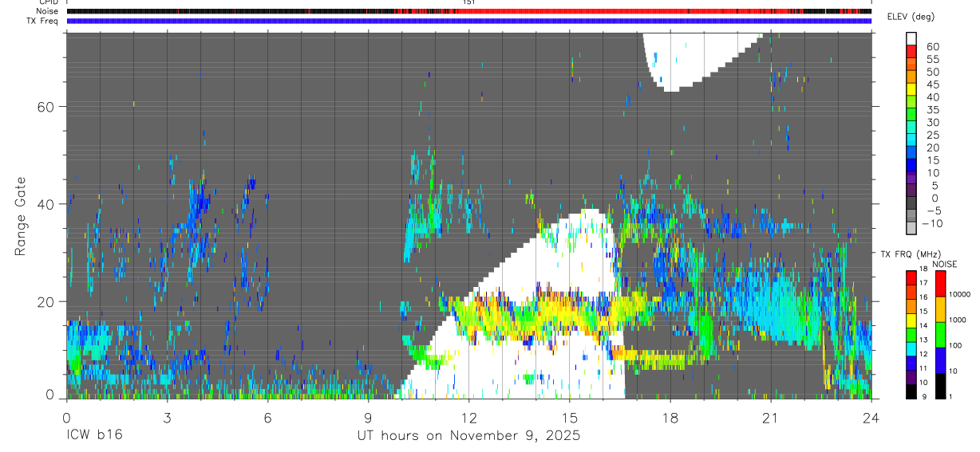Screen dimensions: 980x452
Task: Click the "45" label on the ELEV colorbar
Action: point(932,85)
